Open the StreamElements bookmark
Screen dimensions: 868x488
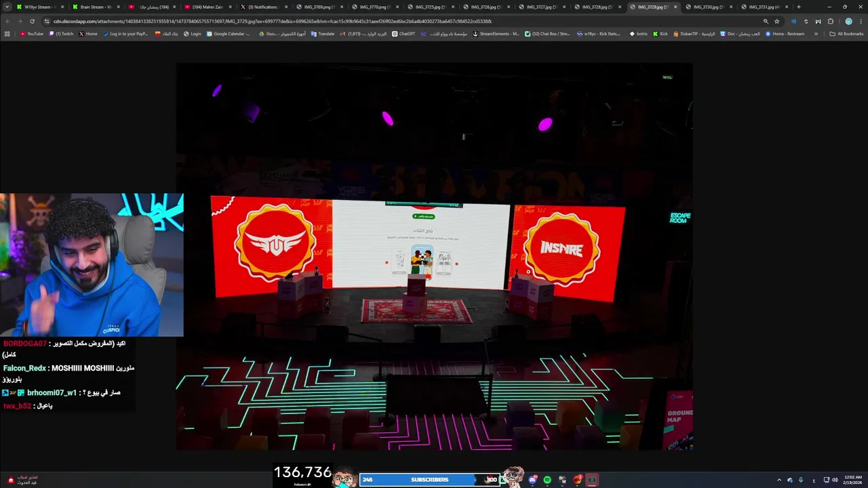(x=496, y=34)
